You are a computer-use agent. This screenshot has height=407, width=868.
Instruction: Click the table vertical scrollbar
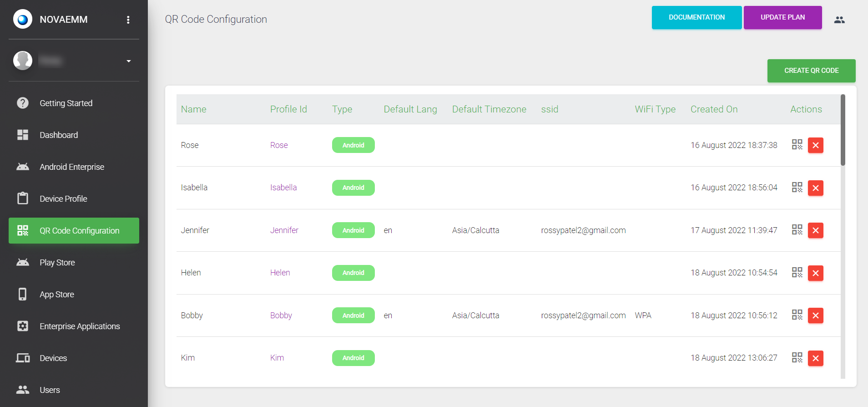(843, 130)
